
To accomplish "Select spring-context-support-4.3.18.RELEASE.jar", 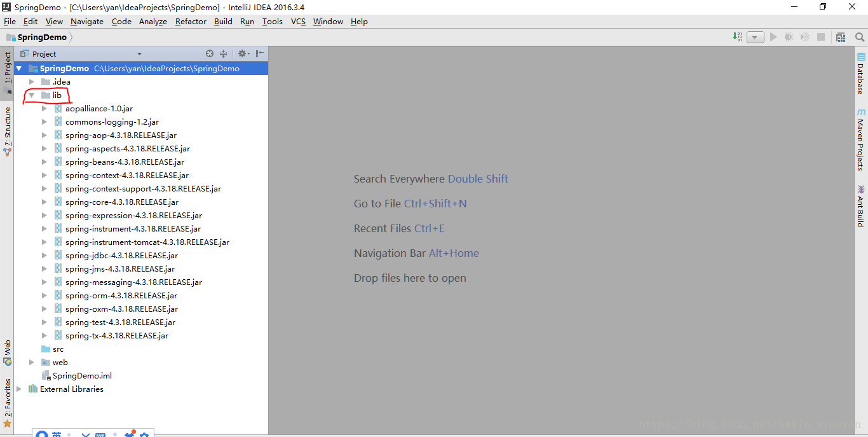I will [143, 188].
